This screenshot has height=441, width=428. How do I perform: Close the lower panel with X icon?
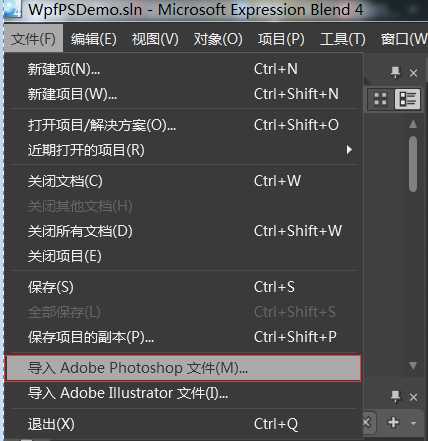click(413, 397)
